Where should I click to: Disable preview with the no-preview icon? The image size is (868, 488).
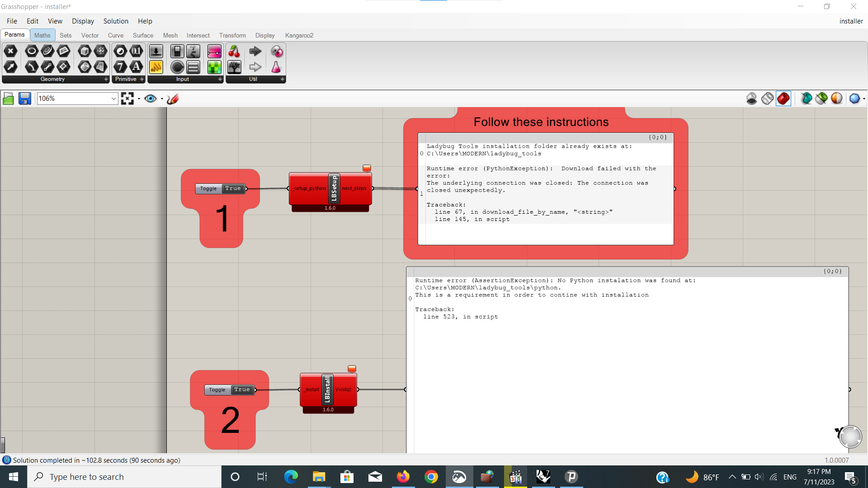point(751,99)
